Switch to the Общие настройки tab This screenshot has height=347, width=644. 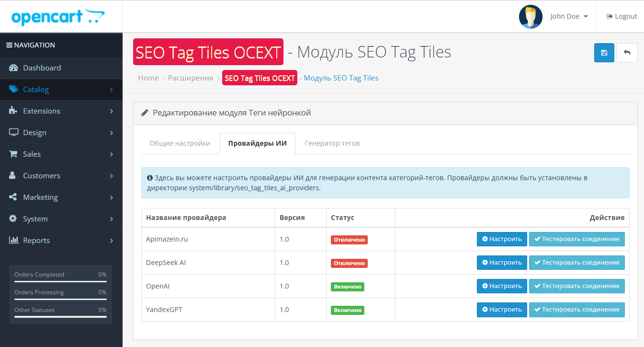click(x=180, y=143)
